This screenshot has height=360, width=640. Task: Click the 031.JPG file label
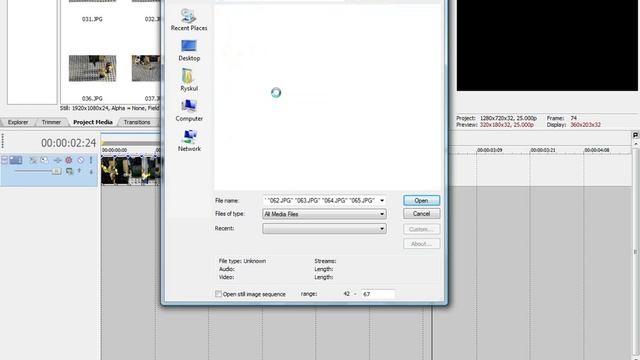click(x=92, y=19)
